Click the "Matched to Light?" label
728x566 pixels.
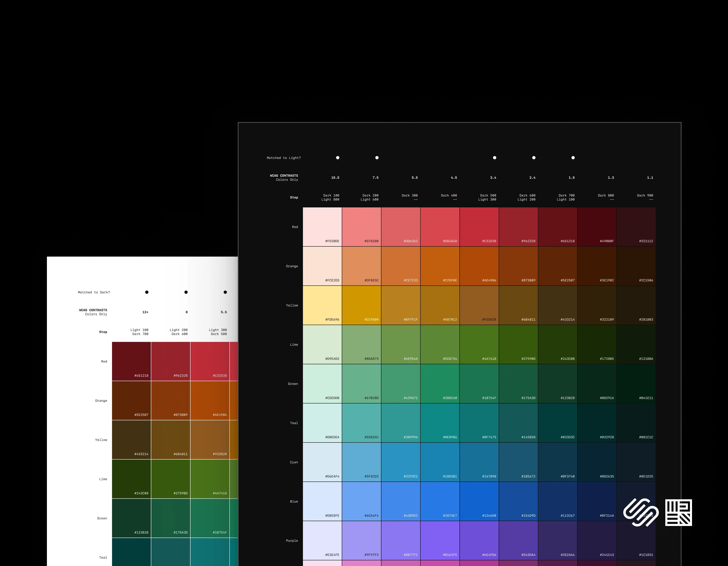(284, 158)
